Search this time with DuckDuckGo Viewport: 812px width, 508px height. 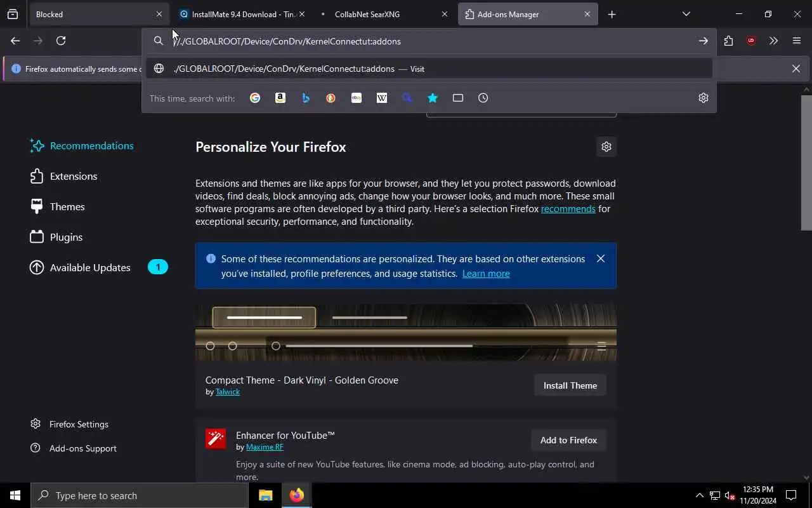(331, 98)
